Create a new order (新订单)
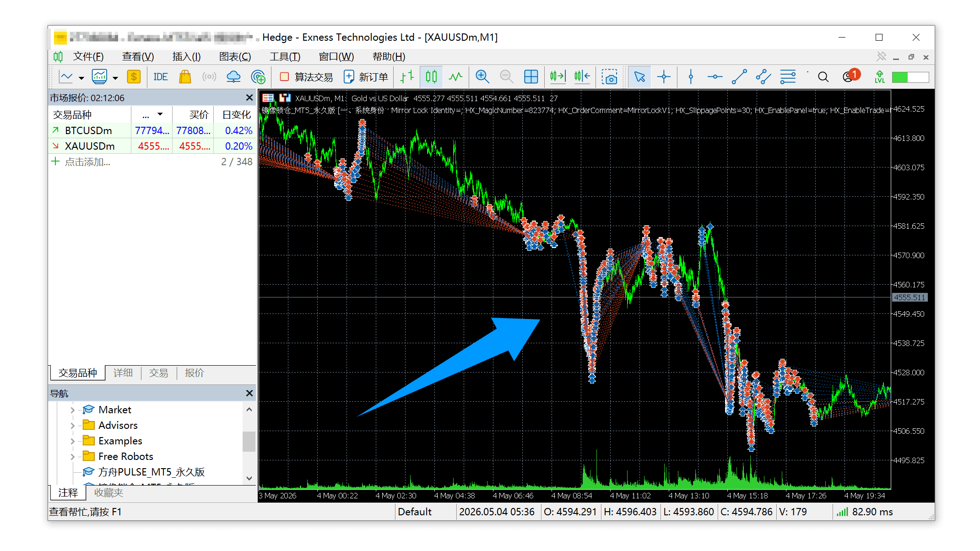Image resolution: width=980 pixels, height=551 pixels. 366,77
